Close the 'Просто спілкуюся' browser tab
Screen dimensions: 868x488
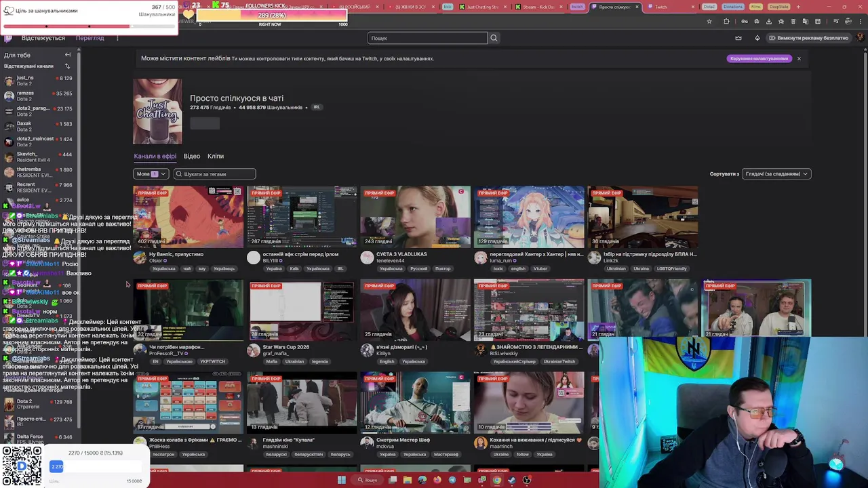tap(636, 7)
